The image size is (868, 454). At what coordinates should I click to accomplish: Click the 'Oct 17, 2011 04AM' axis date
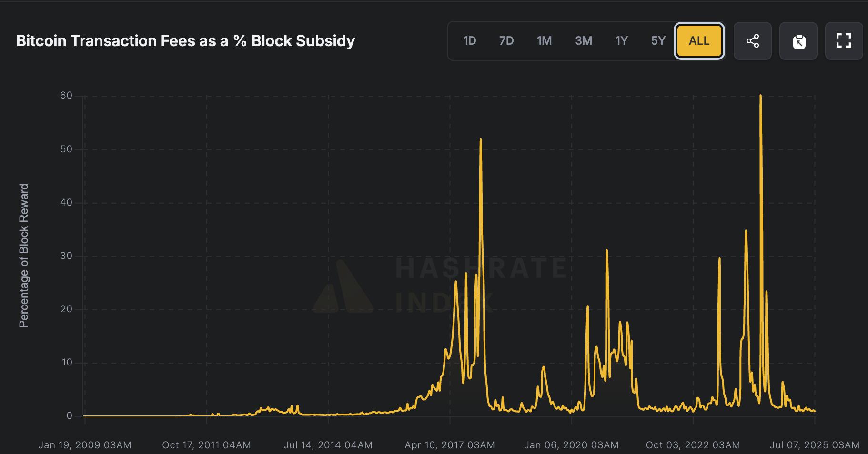pos(206,445)
